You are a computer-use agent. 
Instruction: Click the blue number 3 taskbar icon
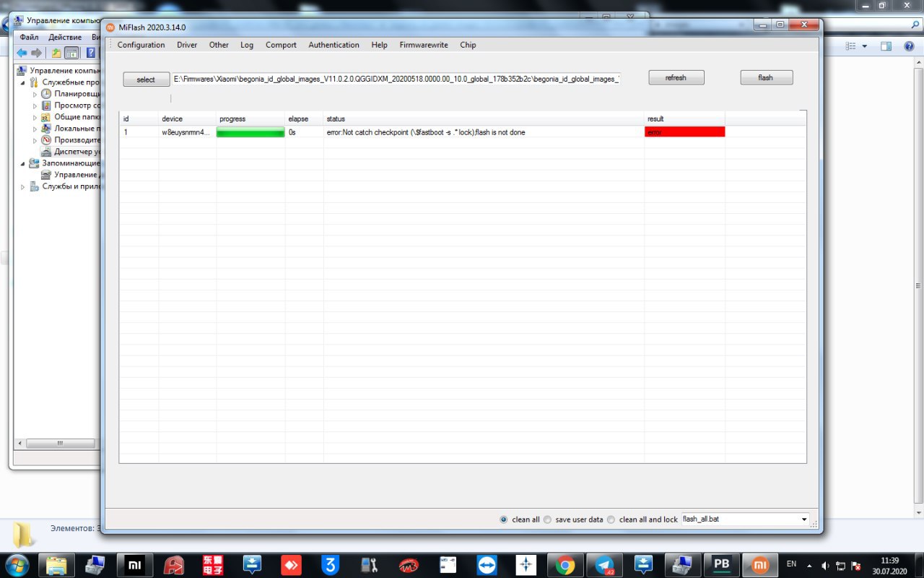(330, 565)
